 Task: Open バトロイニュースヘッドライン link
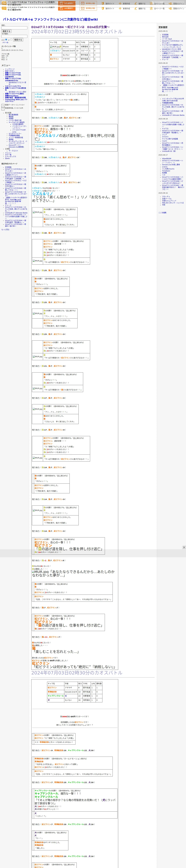pyautogui.click(x=19, y=127)
